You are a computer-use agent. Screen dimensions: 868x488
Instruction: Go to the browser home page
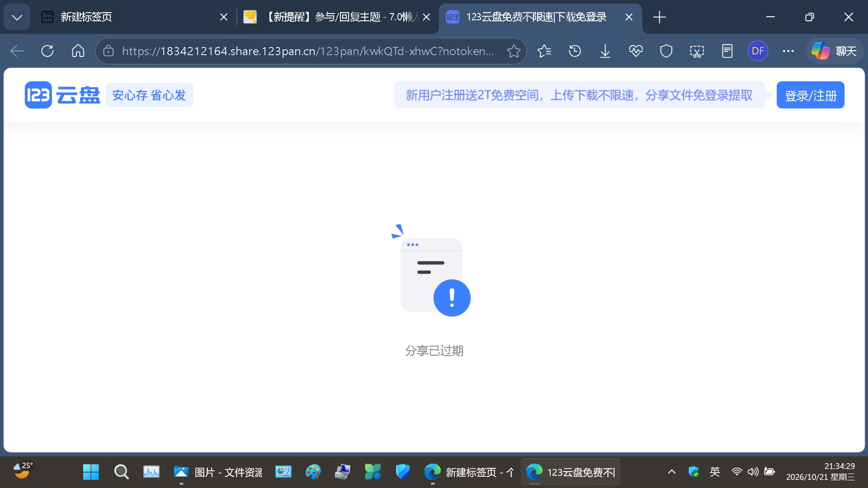[78, 51]
